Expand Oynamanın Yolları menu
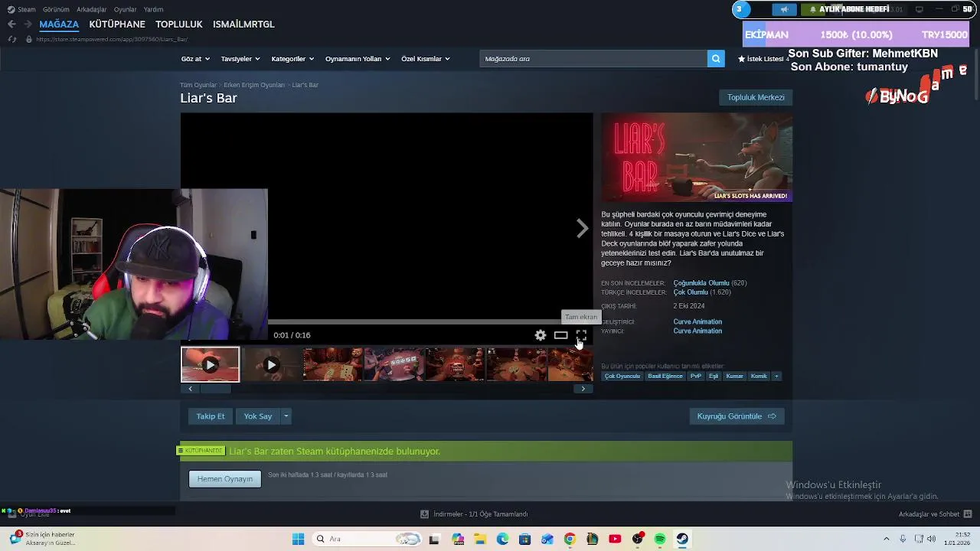Viewport: 980px width, 551px height. coord(358,59)
